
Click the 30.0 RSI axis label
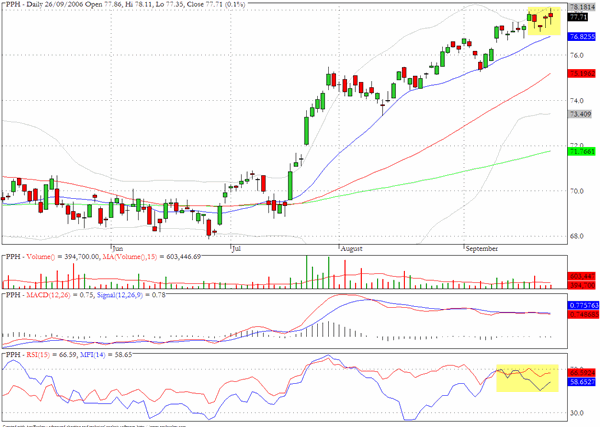[576, 413]
